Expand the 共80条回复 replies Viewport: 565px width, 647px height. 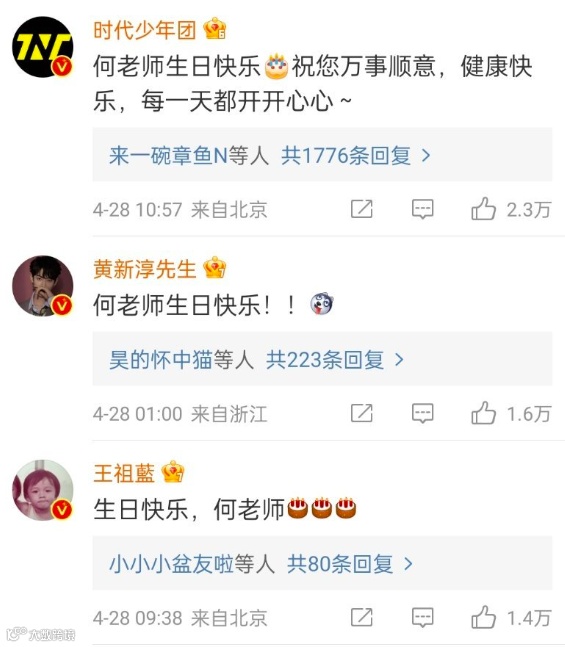[350, 564]
